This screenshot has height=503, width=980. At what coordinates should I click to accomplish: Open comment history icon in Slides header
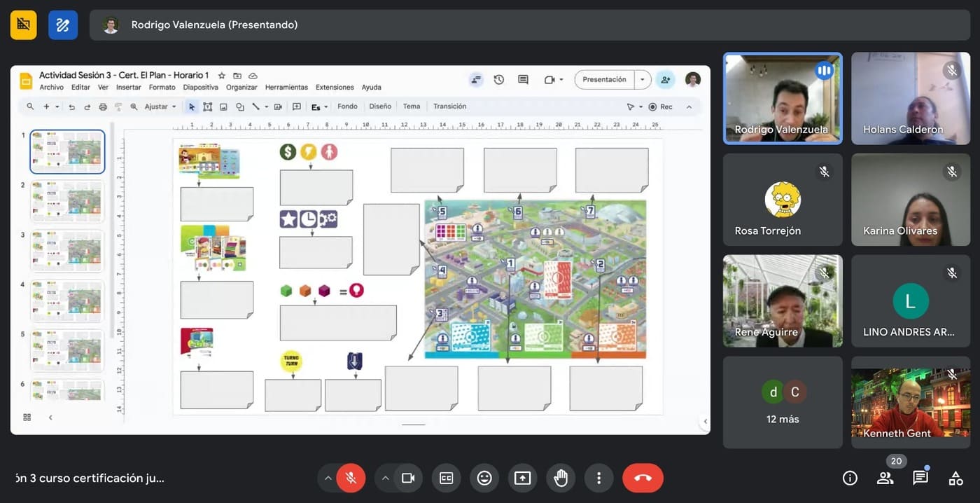click(x=523, y=80)
